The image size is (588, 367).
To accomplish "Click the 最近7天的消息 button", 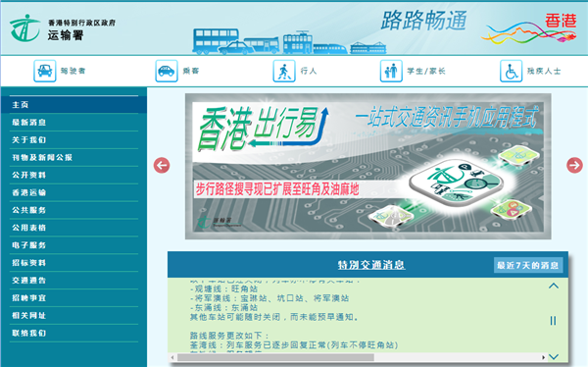I will tap(528, 265).
